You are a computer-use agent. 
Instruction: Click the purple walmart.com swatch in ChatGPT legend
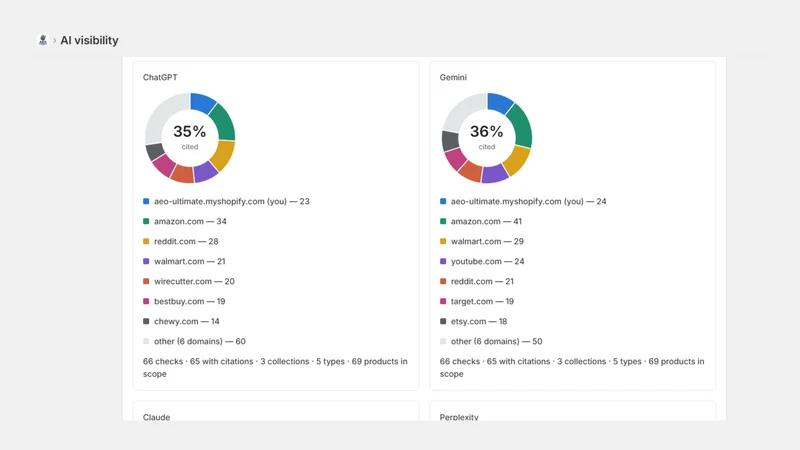pos(146,261)
